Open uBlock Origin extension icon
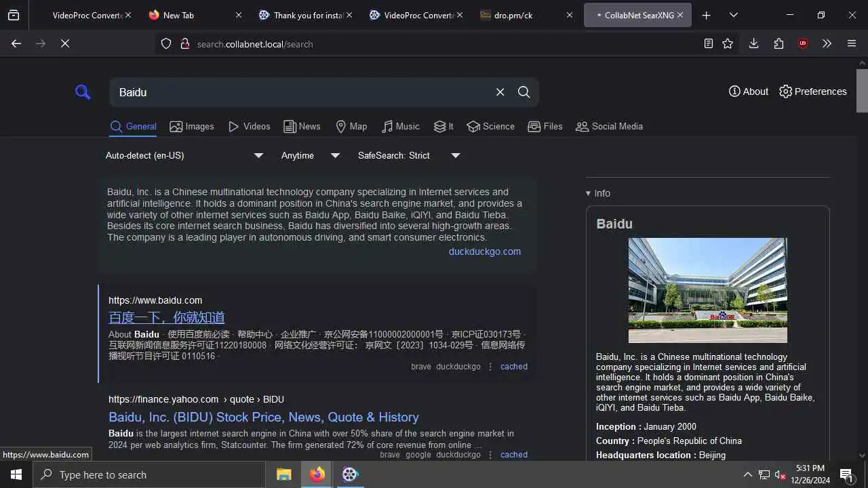This screenshot has height=488, width=868. 803,43
